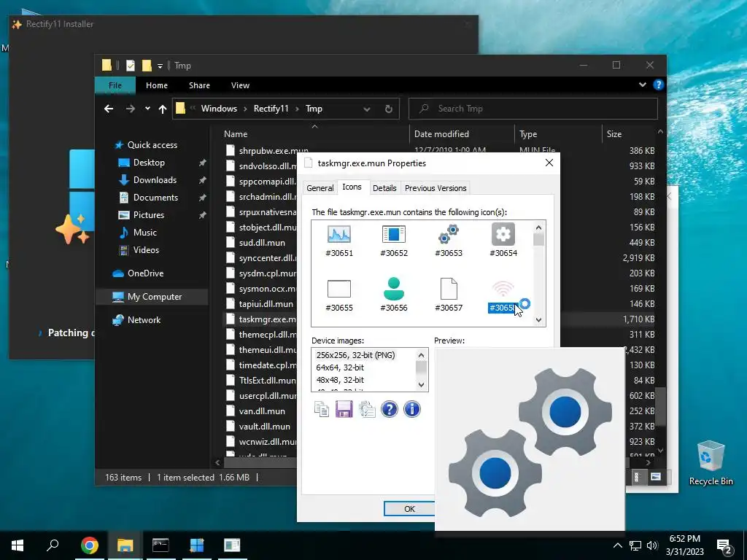
Task: Open Quick access in navigation pane
Action: [152, 145]
